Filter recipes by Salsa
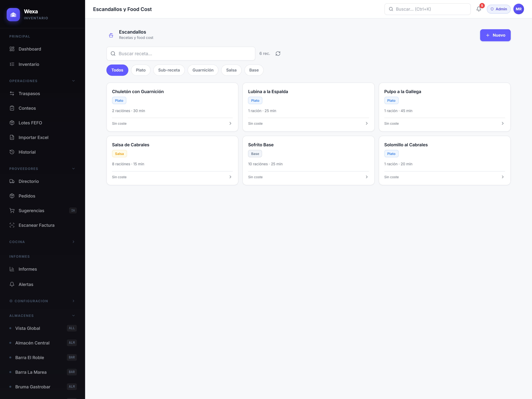532x399 pixels. pyautogui.click(x=231, y=70)
